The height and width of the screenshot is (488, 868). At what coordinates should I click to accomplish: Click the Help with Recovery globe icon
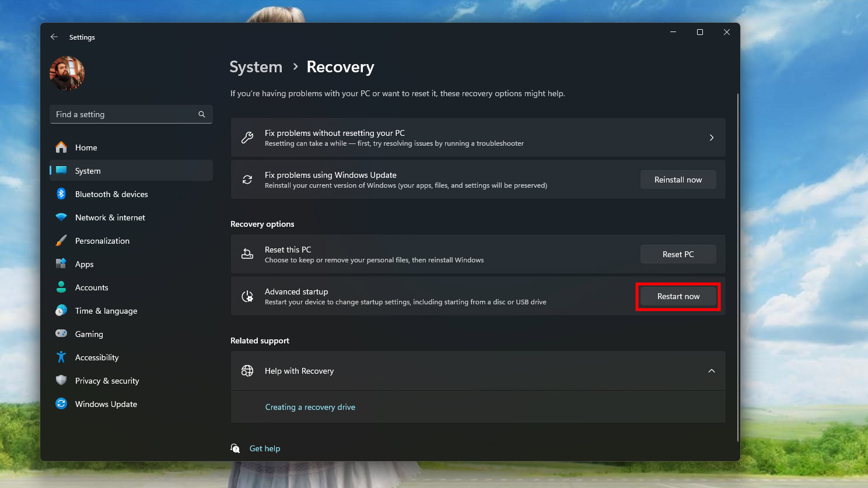pos(247,371)
